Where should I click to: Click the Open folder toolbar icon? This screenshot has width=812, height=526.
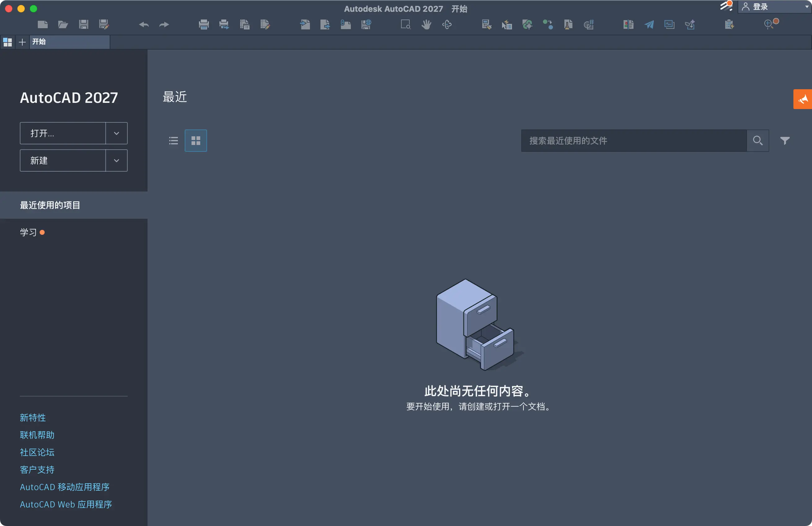[x=63, y=24]
